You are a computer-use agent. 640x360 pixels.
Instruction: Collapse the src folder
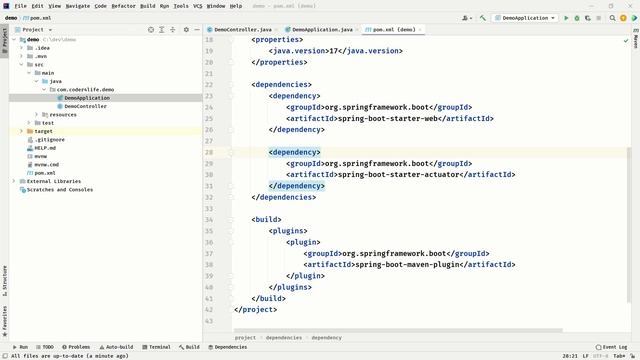point(21,64)
